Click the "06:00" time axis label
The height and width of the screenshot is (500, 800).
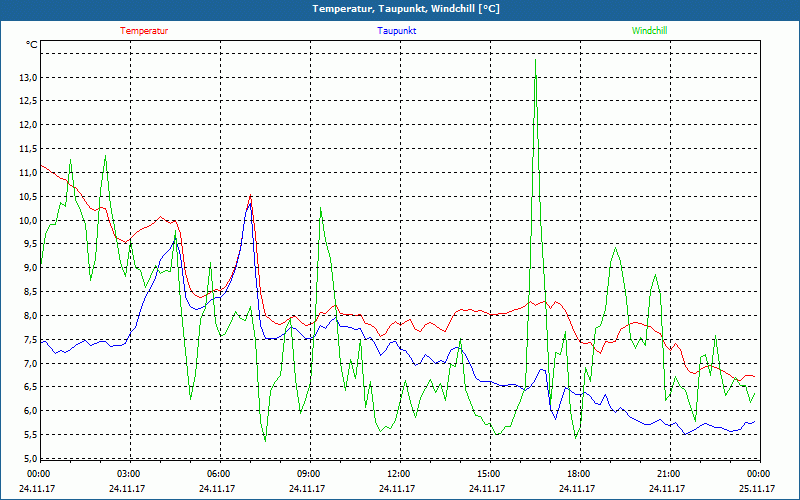pyautogui.click(x=217, y=474)
